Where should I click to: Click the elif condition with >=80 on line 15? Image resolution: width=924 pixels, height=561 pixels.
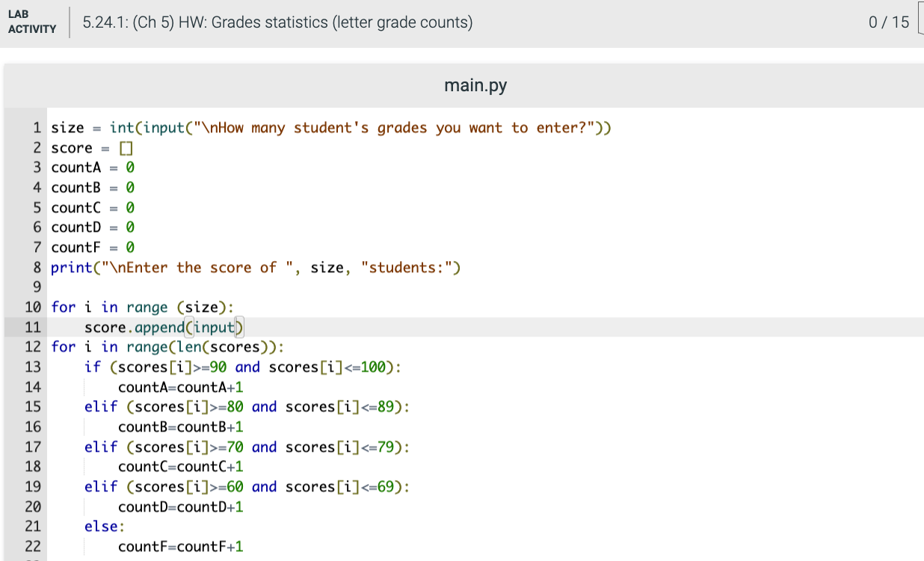(x=247, y=407)
